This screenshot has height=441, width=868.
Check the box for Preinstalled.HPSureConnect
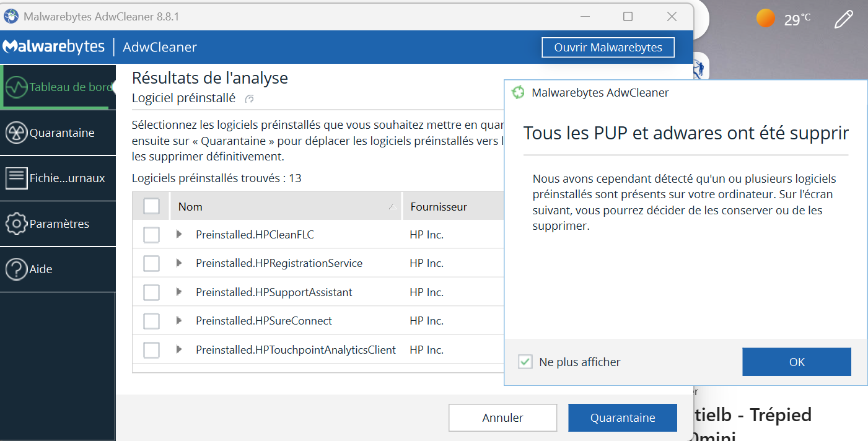(151, 321)
